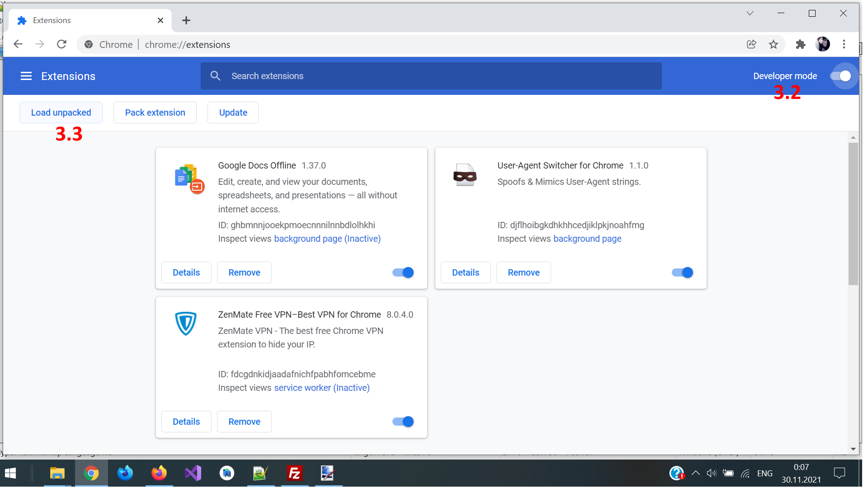The image size is (868, 488).
Task: Go back with browser back arrow
Action: point(18,44)
